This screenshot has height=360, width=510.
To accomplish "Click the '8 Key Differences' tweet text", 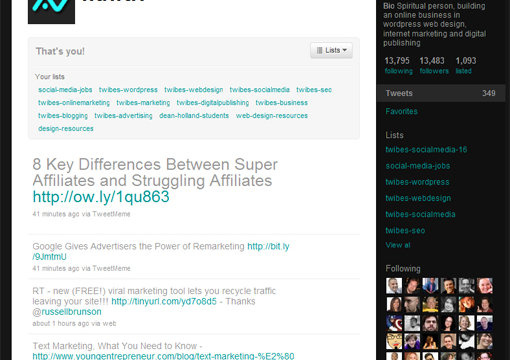I will click(155, 173).
